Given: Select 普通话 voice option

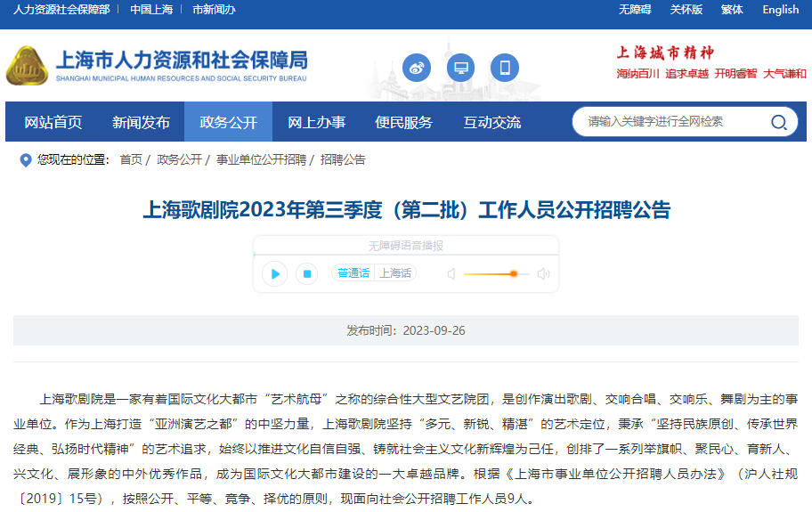Looking at the screenshot, I should pos(353,273).
